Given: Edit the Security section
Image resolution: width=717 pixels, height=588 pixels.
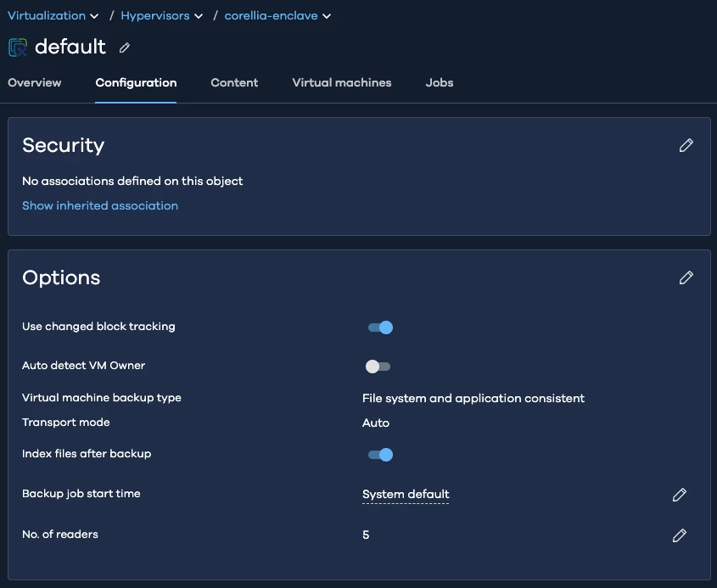Looking at the screenshot, I should (x=686, y=145).
